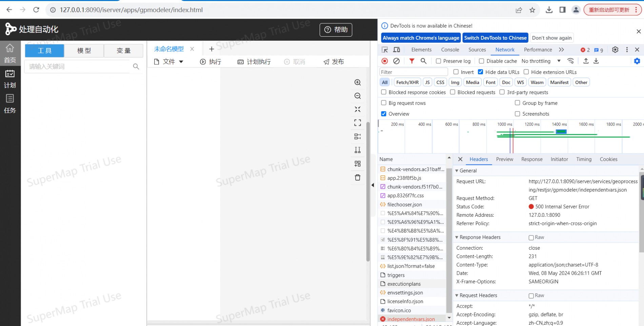
Task: Open network conditions wifi icon
Action: click(571, 61)
